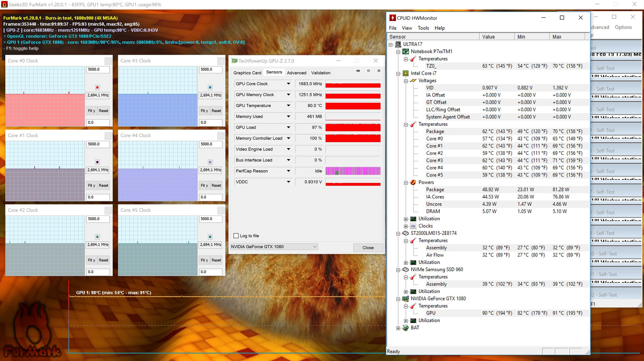
Task: Click the 5000.0 max field in Core #0 Clock
Action: click(x=98, y=69)
